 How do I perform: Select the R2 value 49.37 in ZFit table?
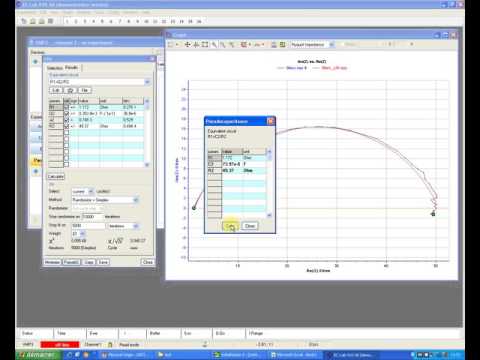[89, 126]
